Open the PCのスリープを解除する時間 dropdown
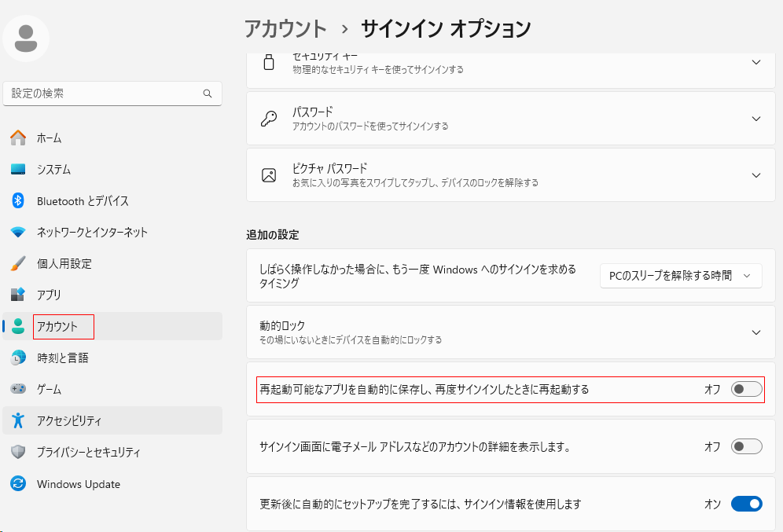 (x=681, y=275)
